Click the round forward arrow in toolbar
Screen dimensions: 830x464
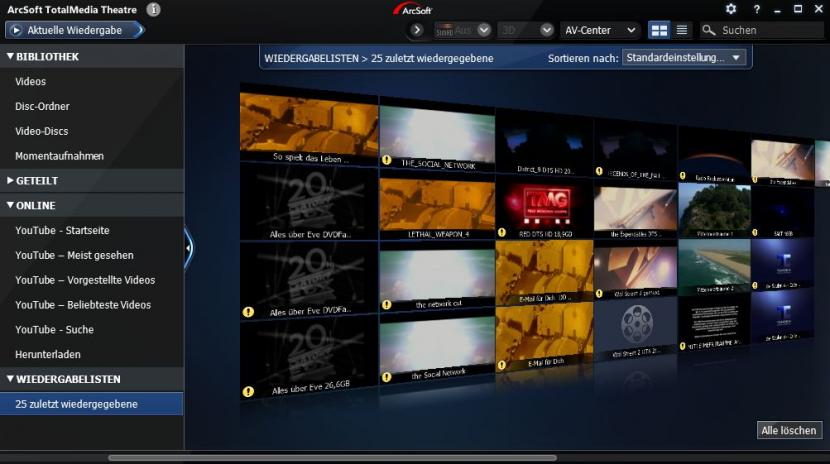coord(417,30)
